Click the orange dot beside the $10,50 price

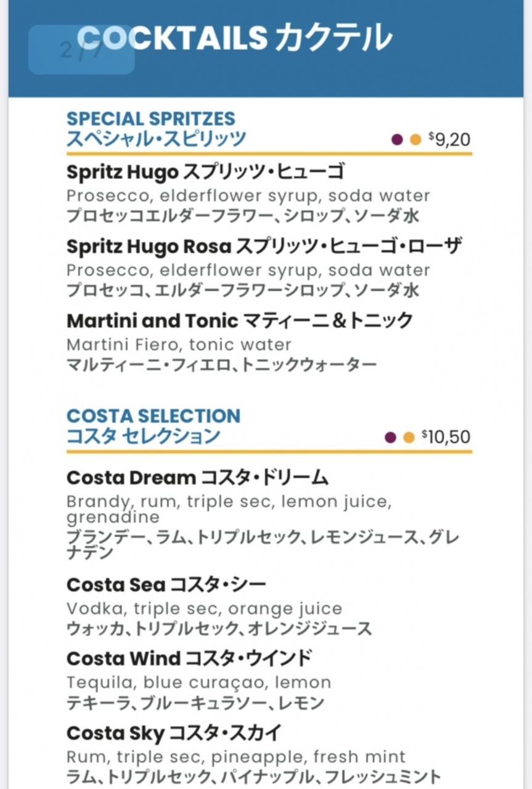[409, 438]
